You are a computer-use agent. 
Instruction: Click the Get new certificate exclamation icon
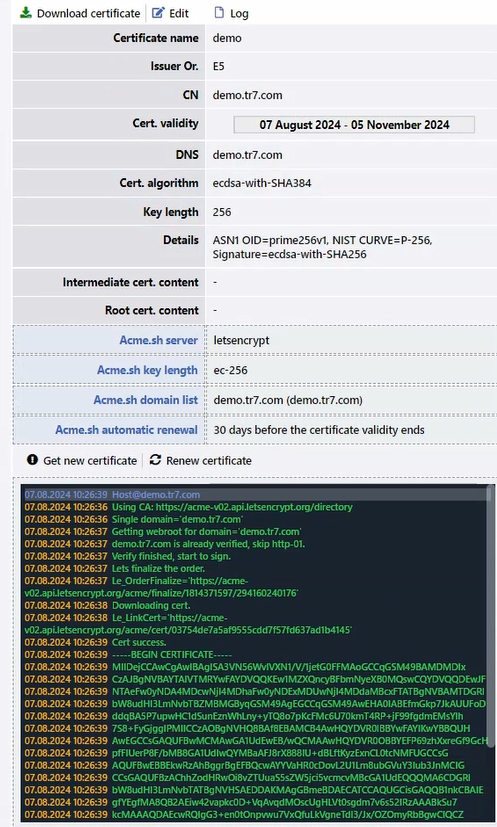click(33, 460)
